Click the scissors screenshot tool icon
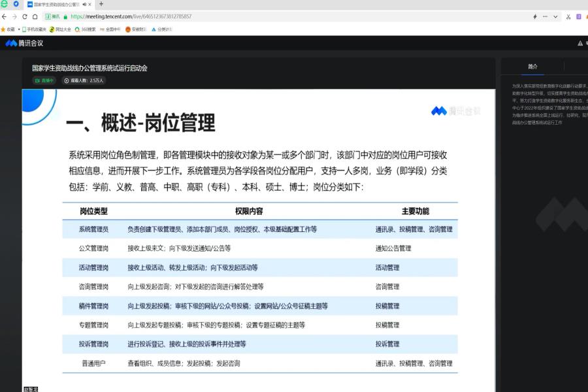 (x=568, y=16)
